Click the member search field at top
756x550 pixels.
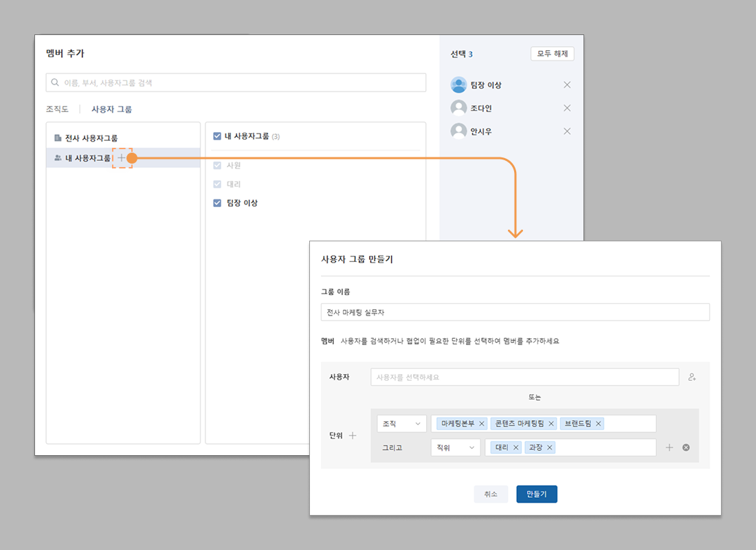point(236,82)
